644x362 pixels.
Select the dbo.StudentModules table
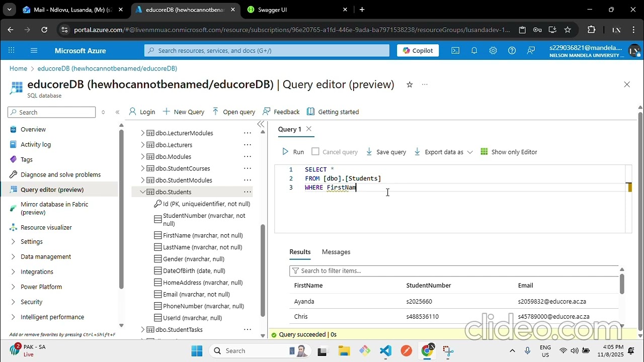point(184,180)
